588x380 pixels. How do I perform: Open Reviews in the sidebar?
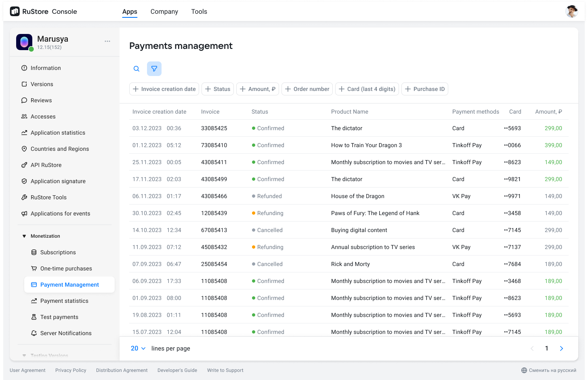pos(41,100)
